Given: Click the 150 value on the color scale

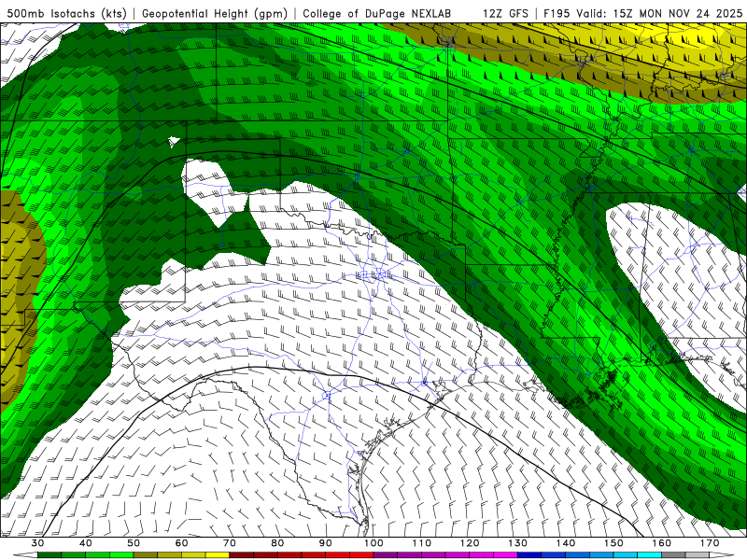Looking at the screenshot, I should (x=613, y=543).
